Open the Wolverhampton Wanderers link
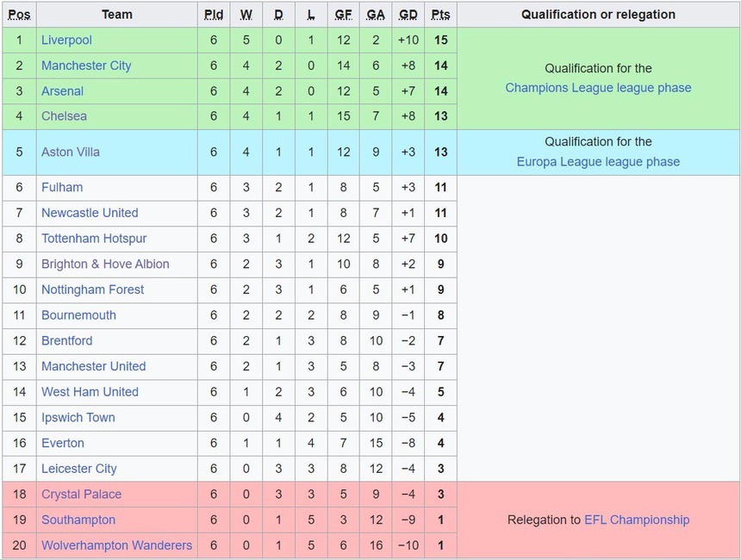The height and width of the screenshot is (560, 741). click(x=117, y=545)
